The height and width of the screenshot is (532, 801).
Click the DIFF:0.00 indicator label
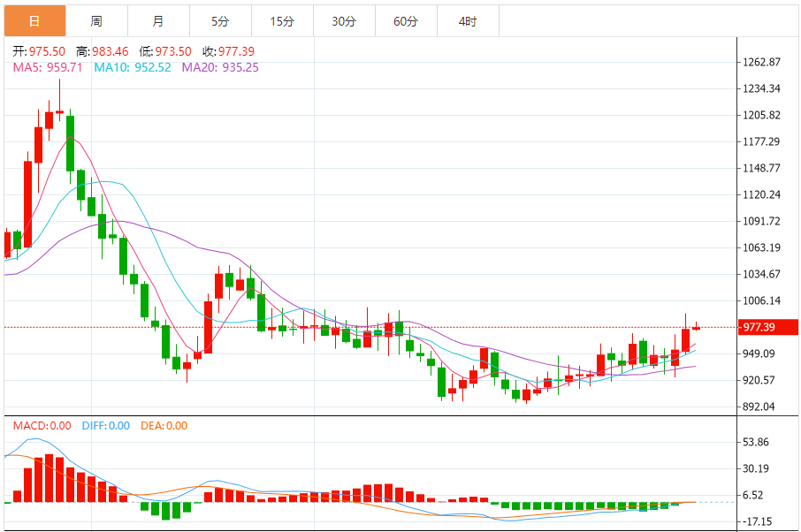106,426
